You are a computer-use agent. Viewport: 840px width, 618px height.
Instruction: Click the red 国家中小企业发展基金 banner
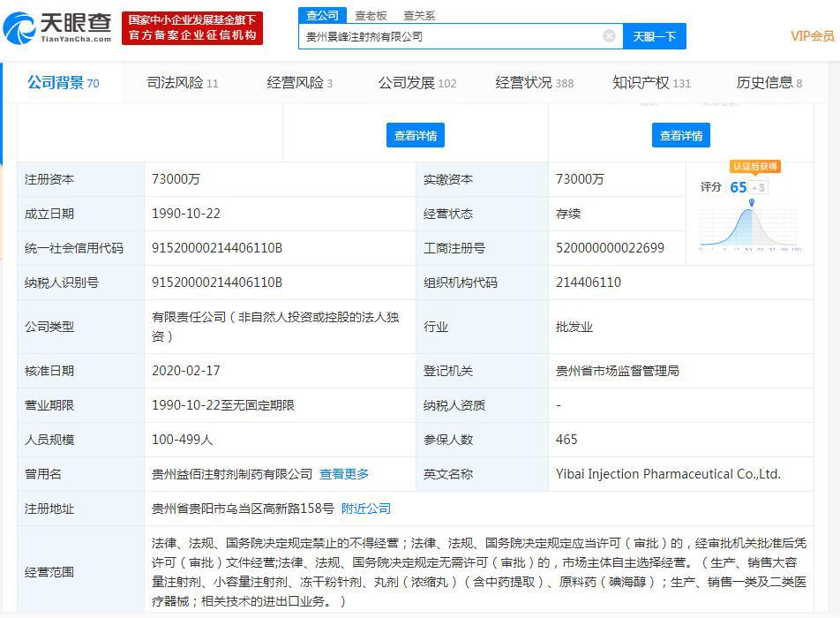click(192, 28)
